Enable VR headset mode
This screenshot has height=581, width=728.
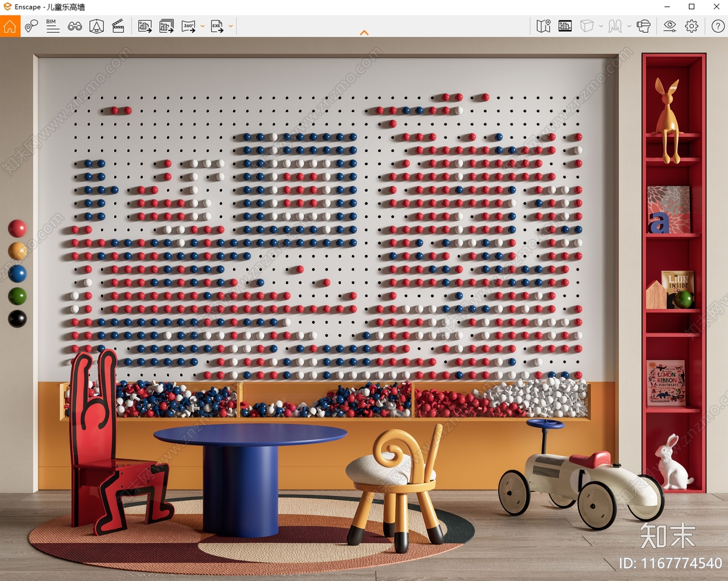click(x=643, y=26)
